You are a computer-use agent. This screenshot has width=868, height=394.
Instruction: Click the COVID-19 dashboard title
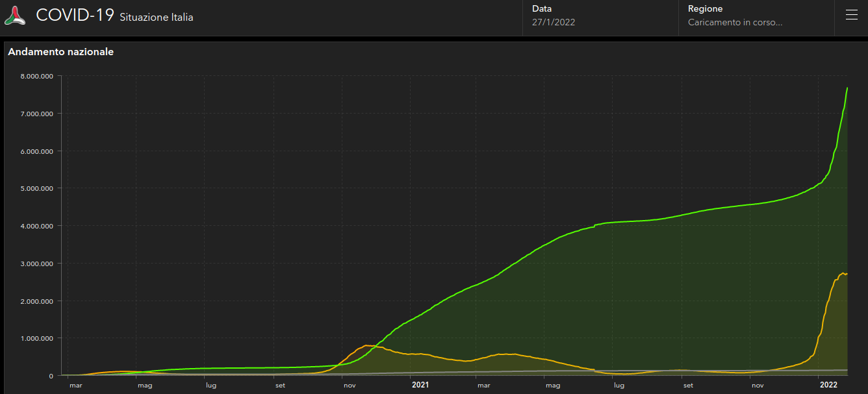coord(75,16)
